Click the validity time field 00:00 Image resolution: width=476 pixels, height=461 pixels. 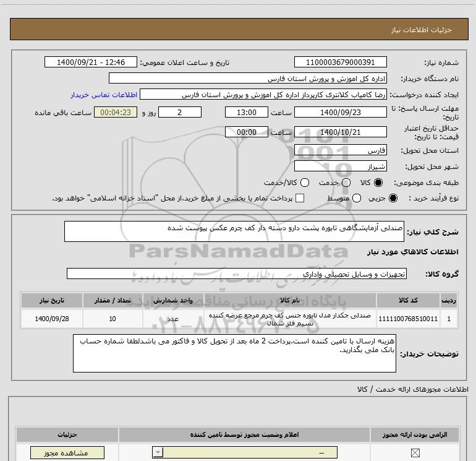[x=247, y=132]
